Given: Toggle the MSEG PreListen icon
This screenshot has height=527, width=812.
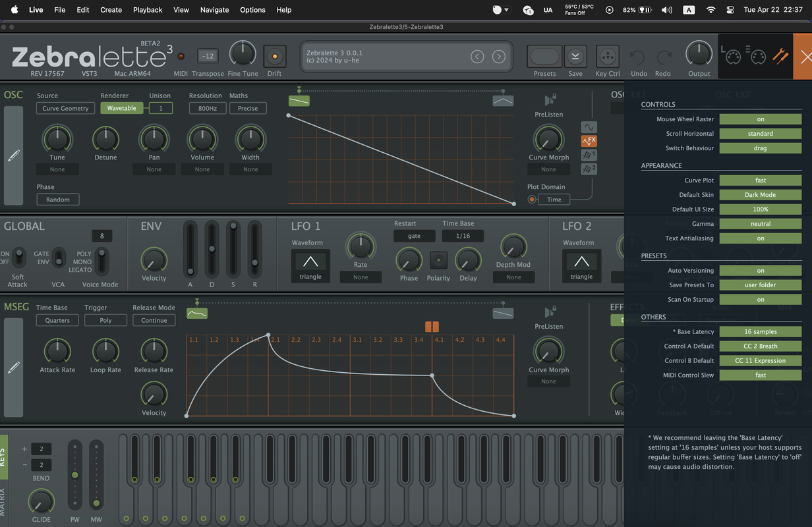Looking at the screenshot, I should [x=549, y=312].
